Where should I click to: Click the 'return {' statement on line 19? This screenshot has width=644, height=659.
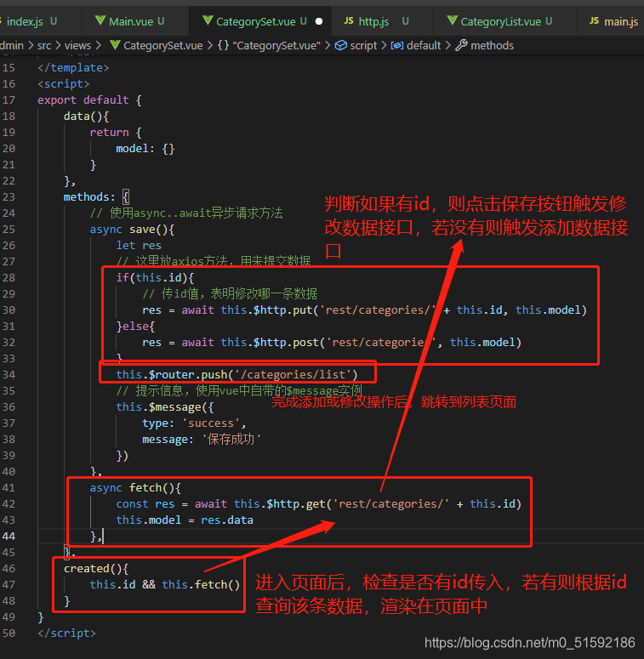(x=116, y=133)
